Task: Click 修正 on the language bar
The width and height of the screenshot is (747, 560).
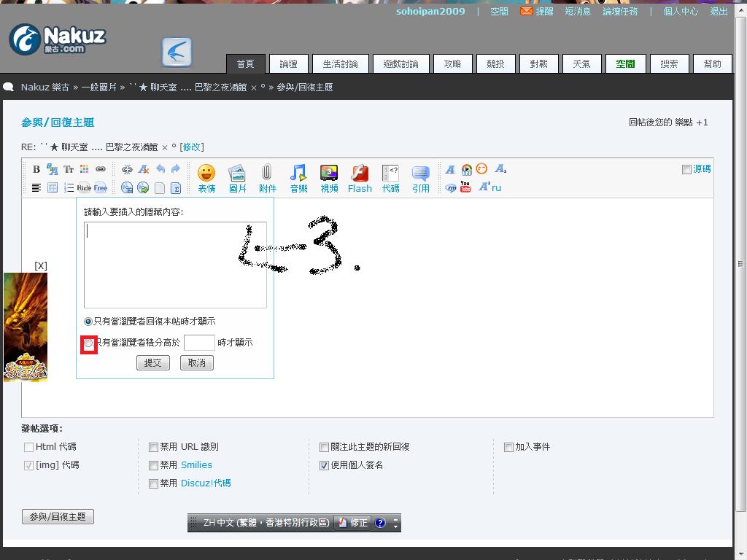Action: tap(354, 523)
